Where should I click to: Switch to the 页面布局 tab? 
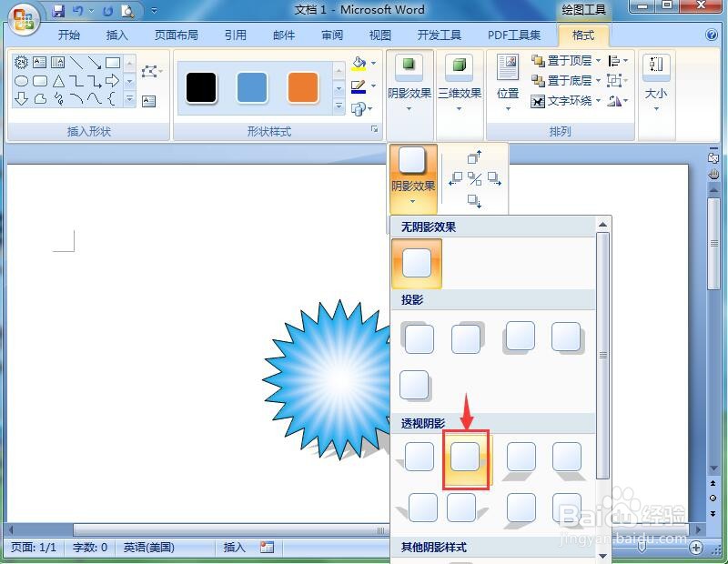pyautogui.click(x=177, y=35)
